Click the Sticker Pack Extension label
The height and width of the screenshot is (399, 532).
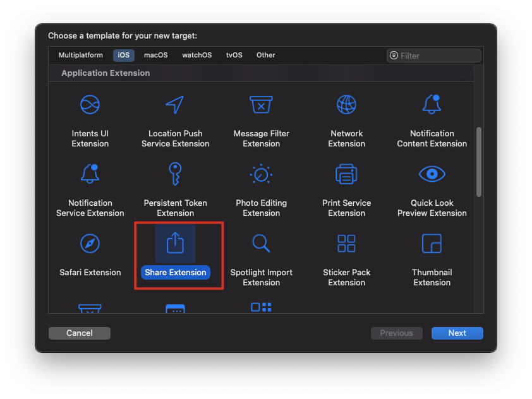(346, 277)
